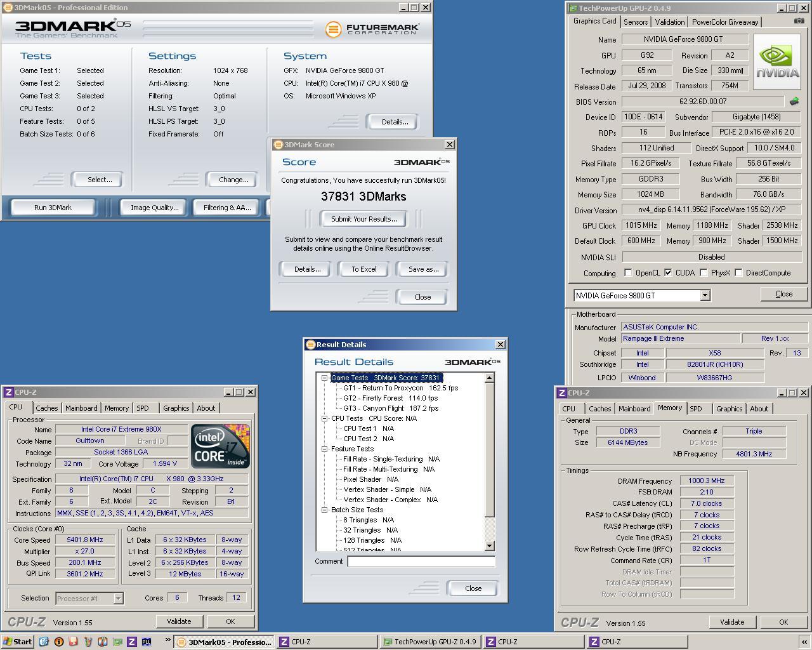This screenshot has width=812, height=650.
Task: Click OK in the CPU-Z Memory window
Action: coord(783,622)
